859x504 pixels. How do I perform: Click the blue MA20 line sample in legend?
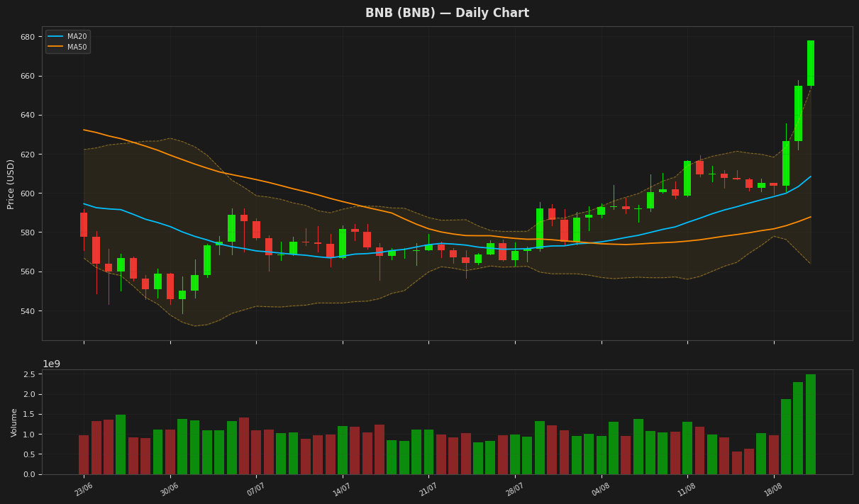pos(55,36)
